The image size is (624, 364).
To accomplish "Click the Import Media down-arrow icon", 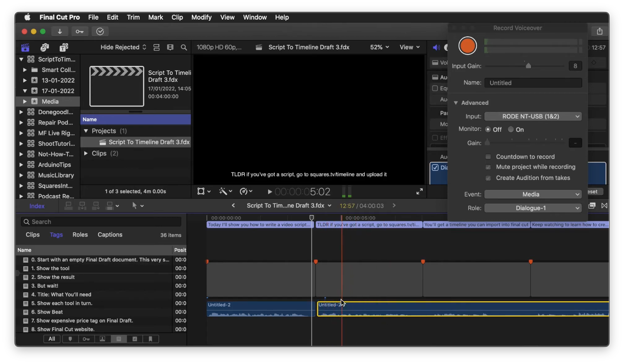I will (60, 31).
